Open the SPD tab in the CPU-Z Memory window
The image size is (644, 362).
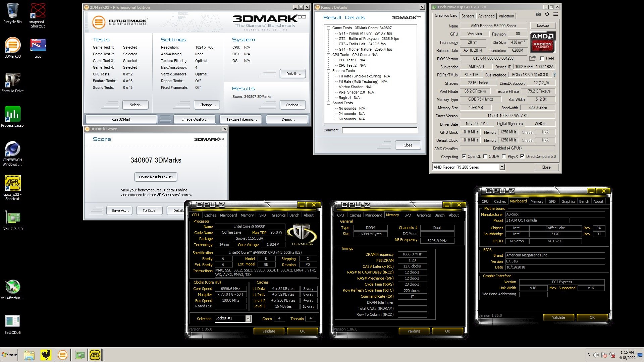coord(408,215)
